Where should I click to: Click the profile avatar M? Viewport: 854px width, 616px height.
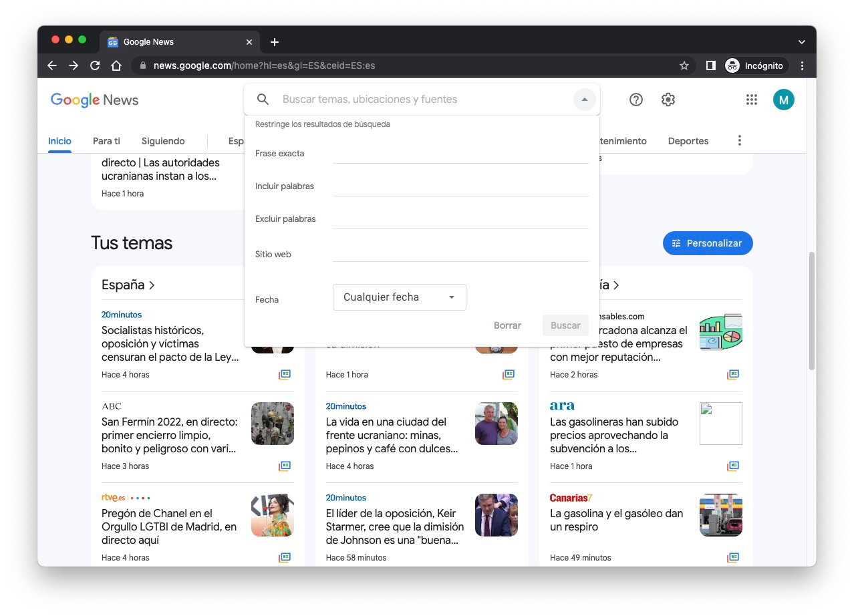click(x=783, y=99)
